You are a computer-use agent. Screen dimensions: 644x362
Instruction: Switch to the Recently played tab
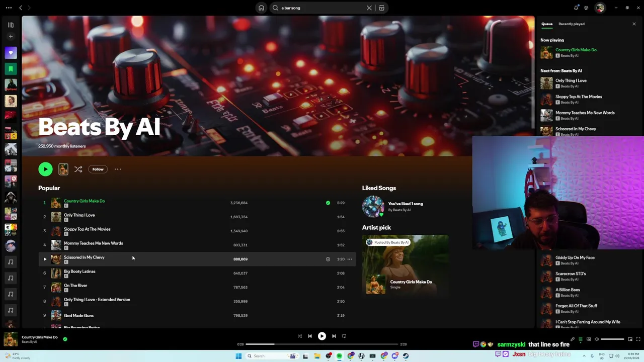571,24
